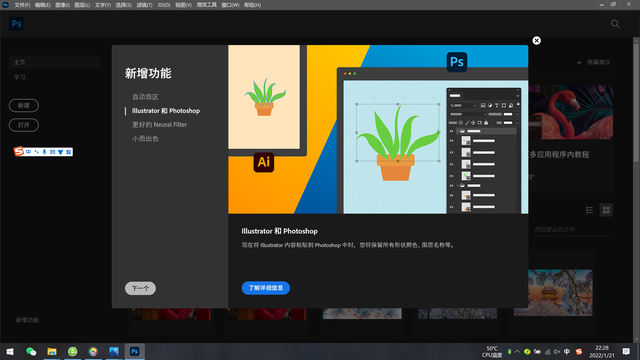The width and height of the screenshot is (640, 360).
Task: Open the 文件(F) menu
Action: tap(22, 5)
